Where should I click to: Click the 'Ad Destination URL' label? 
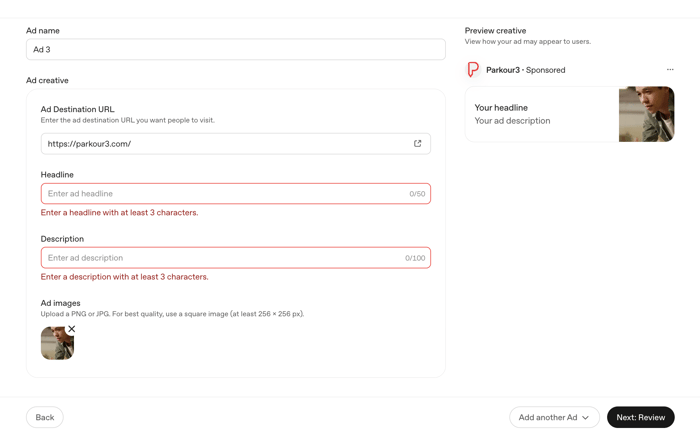click(77, 109)
